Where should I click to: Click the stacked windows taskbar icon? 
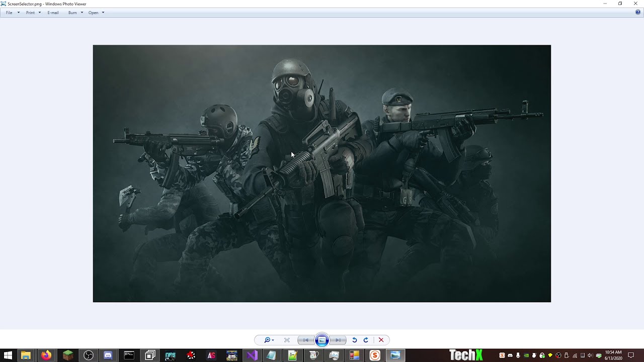(x=150, y=355)
